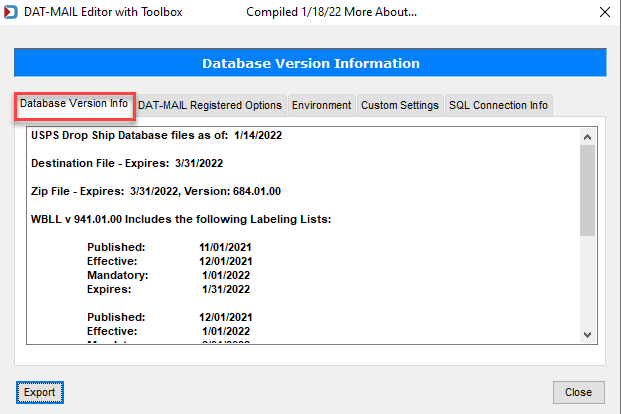Click the DAT-MAIL app logo icon
The height and width of the screenshot is (414, 621).
tap(11, 12)
